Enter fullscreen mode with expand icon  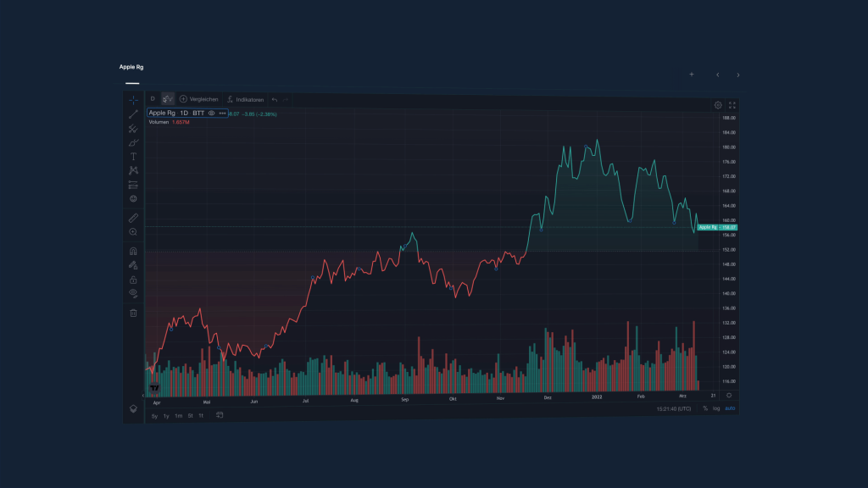tap(732, 105)
